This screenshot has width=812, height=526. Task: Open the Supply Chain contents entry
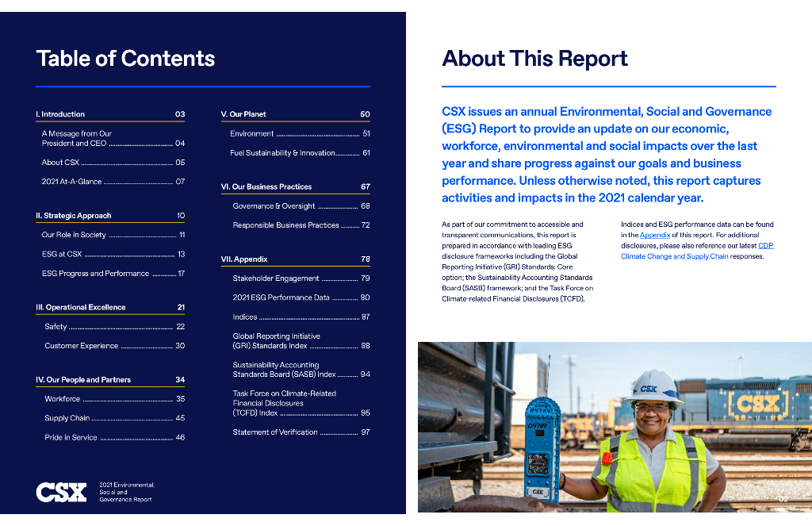tap(114, 418)
